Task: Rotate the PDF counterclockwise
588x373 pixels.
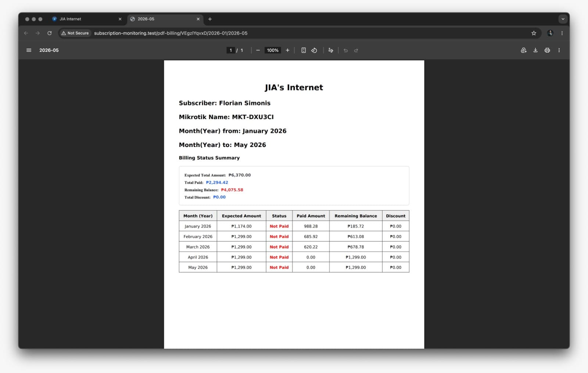Action: 314,50
